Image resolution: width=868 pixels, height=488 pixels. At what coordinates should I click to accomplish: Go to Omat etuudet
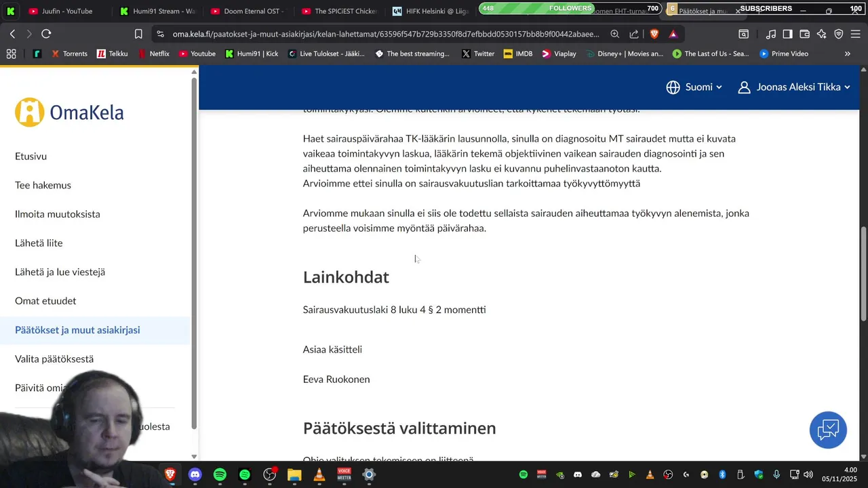point(45,301)
